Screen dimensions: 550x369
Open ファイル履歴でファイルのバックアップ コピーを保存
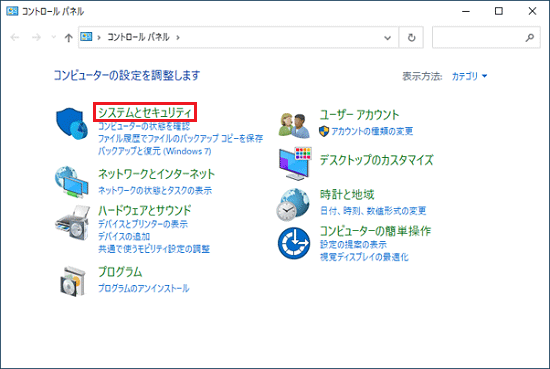pyautogui.click(x=180, y=139)
